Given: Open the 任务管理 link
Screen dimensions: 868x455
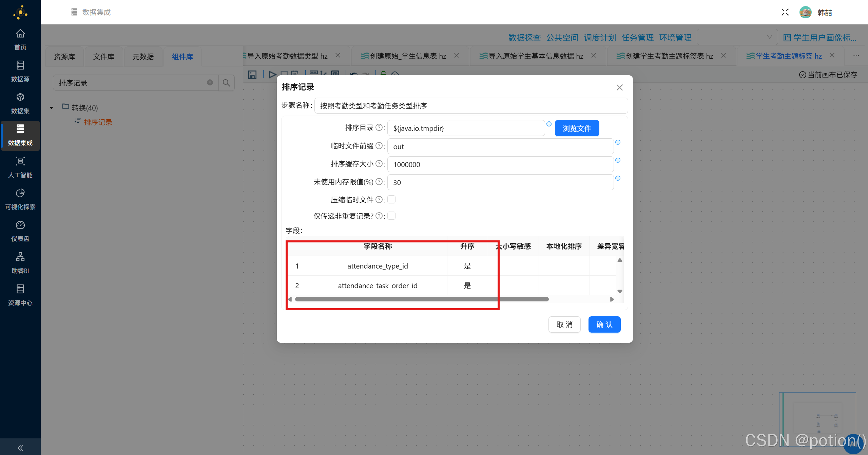Looking at the screenshot, I should (x=637, y=38).
